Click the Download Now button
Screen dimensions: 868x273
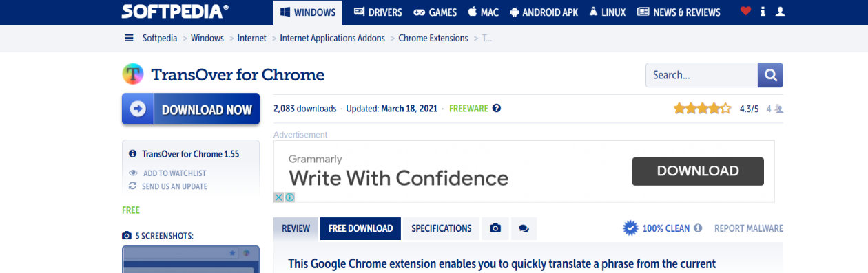191,109
